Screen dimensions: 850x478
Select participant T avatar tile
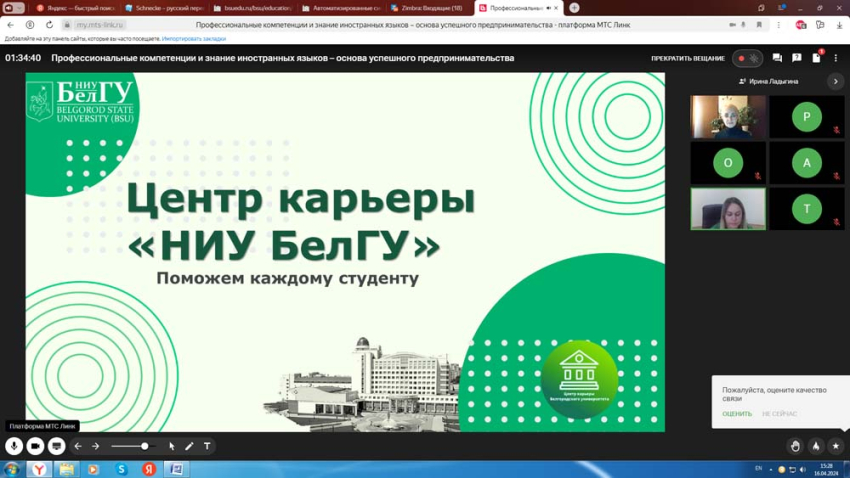point(807,209)
